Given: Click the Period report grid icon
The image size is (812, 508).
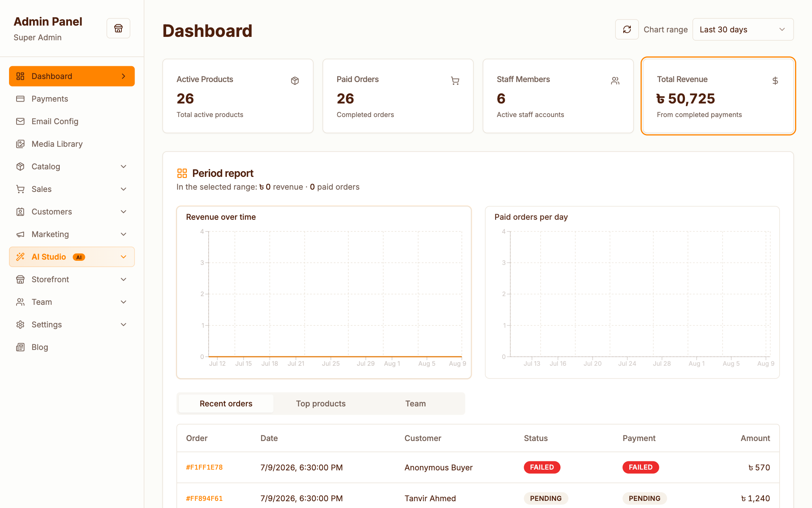Looking at the screenshot, I should (182, 173).
